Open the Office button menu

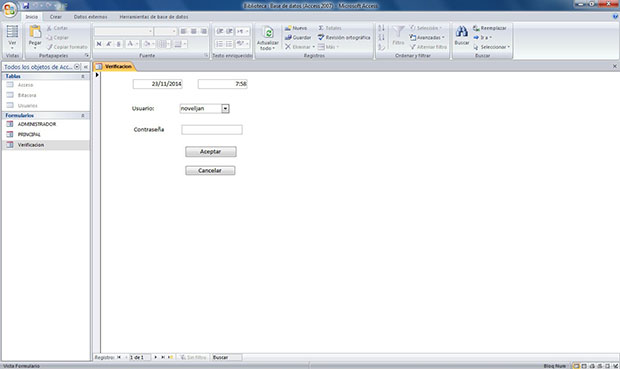(9, 9)
